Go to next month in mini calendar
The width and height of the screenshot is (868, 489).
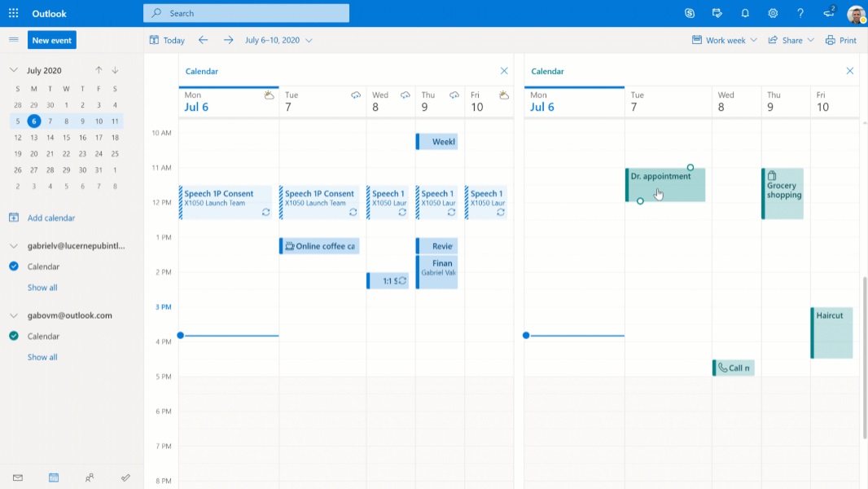[x=115, y=70]
